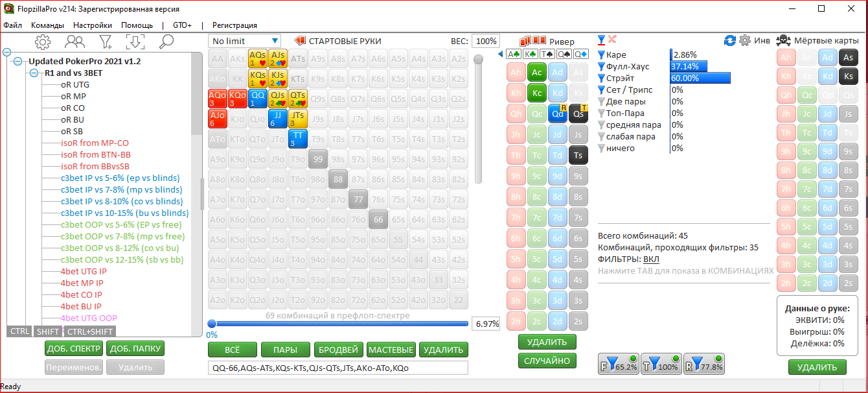Select green Ac card in board grid

pyautogui.click(x=537, y=72)
